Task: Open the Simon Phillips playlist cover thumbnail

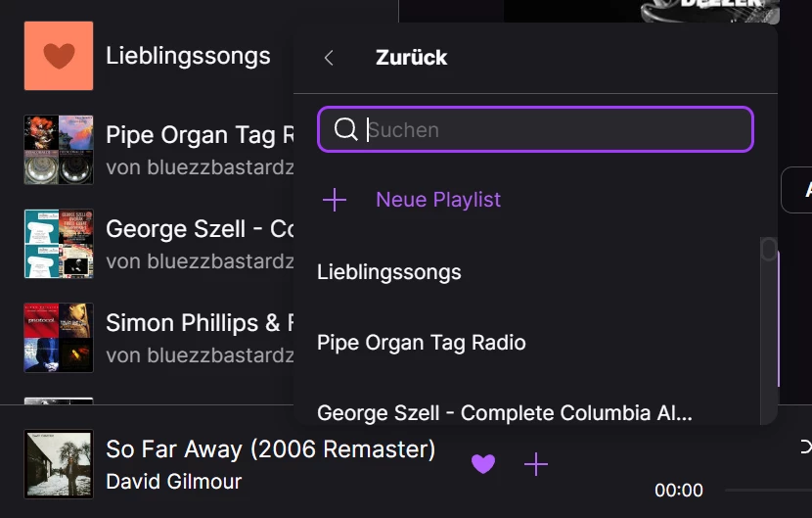Action: point(59,338)
